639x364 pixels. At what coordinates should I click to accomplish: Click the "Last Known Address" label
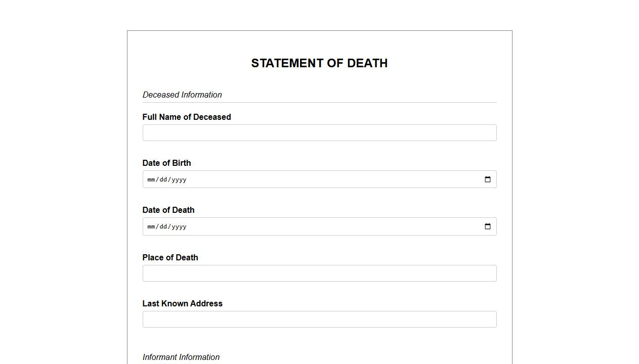182,304
